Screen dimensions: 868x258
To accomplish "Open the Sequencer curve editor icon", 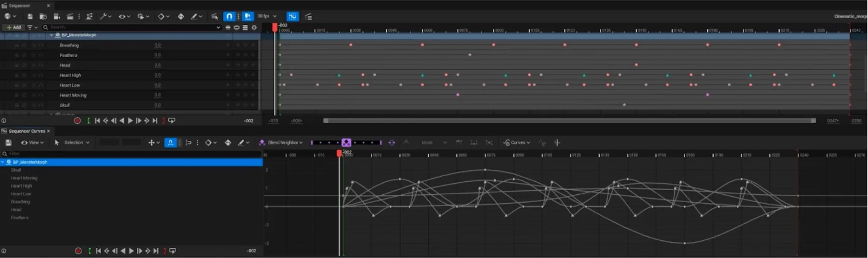I will click(x=293, y=17).
